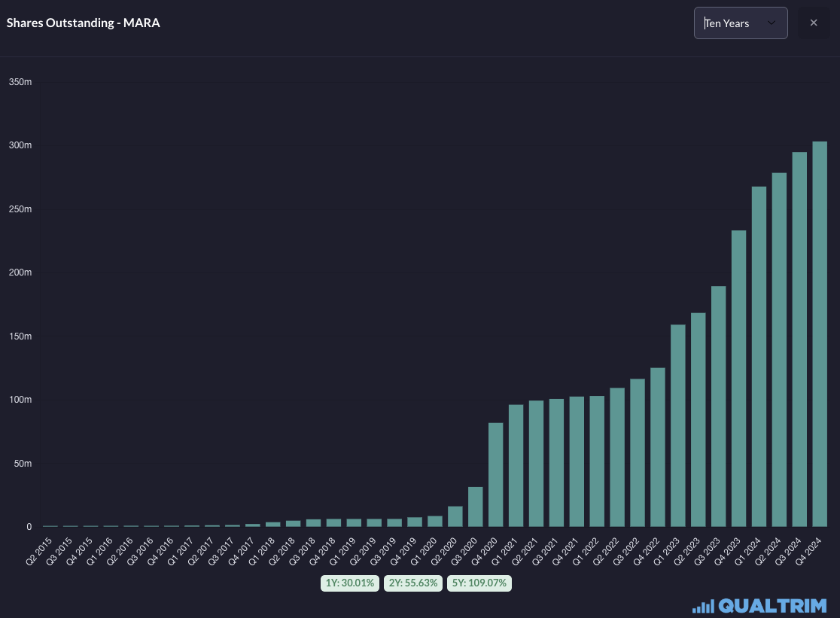
Task: Open the QUALTRIM brand link
Action: (773, 606)
